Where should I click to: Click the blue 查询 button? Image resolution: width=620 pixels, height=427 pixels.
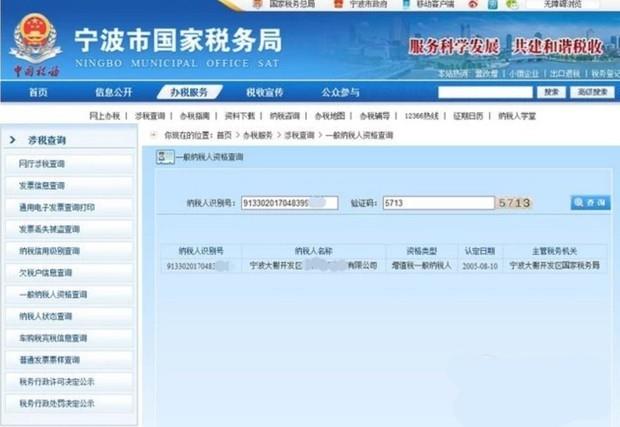coord(590,202)
